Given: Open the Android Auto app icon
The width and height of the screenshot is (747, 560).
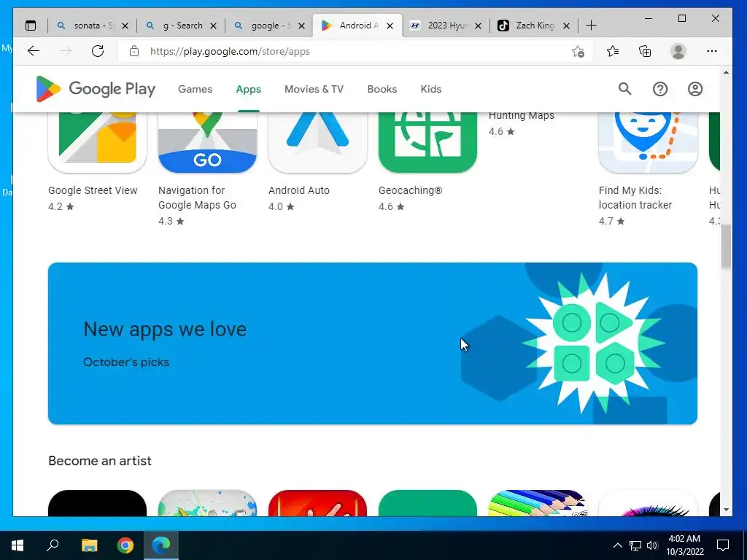Looking at the screenshot, I should (317, 142).
